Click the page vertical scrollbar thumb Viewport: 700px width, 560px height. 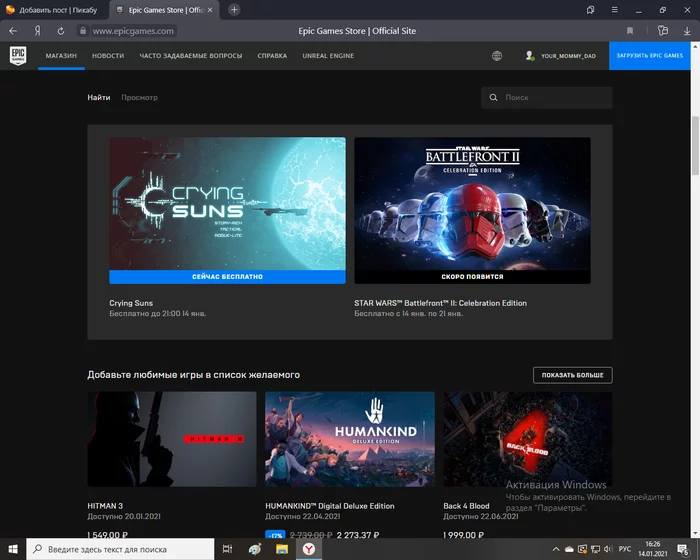tap(695, 146)
